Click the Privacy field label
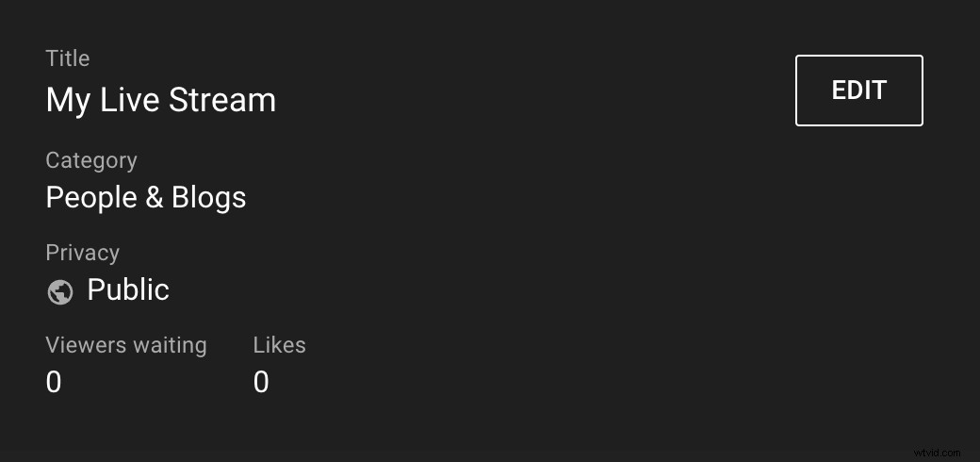Viewport: 980px width, 462px height. [83, 253]
